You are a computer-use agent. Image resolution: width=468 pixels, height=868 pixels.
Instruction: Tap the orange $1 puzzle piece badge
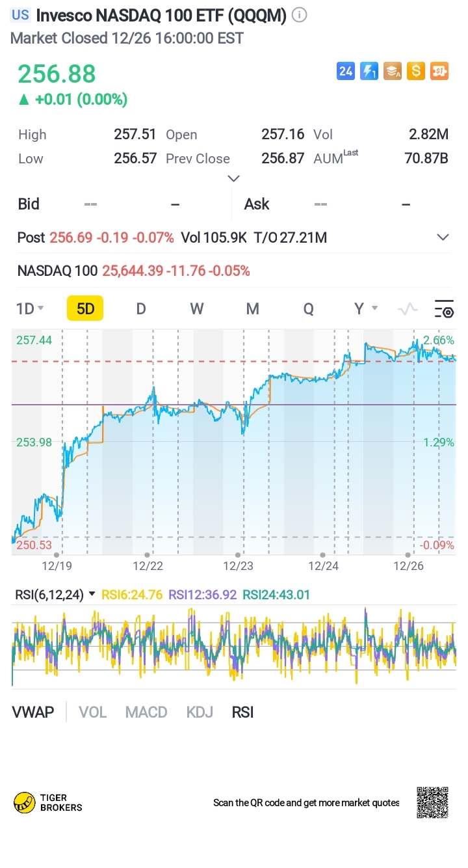[439, 71]
